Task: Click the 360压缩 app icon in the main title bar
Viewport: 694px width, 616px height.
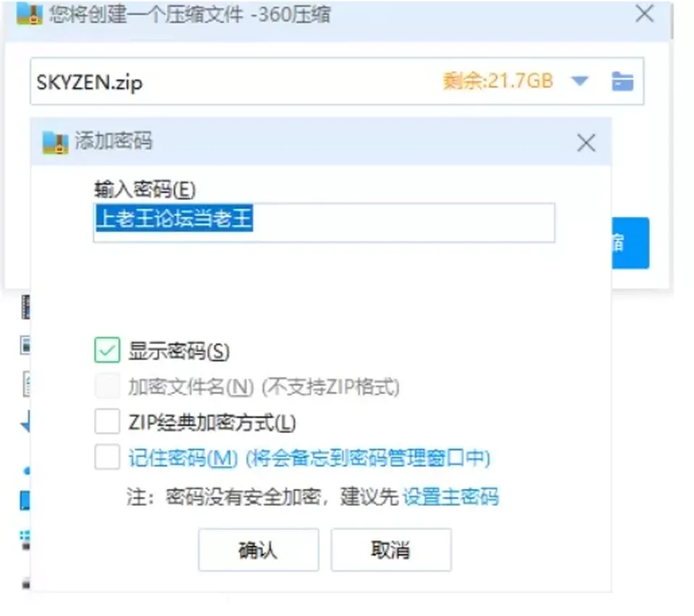Action: point(29,14)
